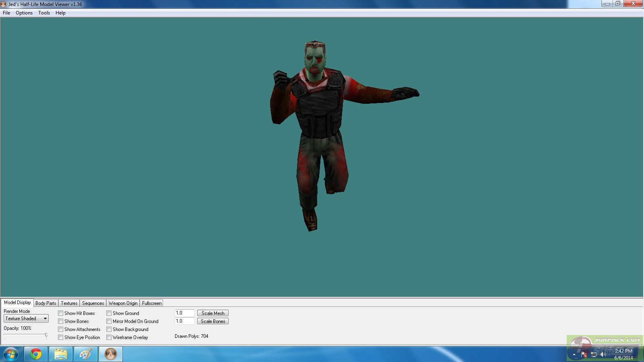Switch to the Textures tab
The height and width of the screenshot is (362, 644).
[69, 303]
